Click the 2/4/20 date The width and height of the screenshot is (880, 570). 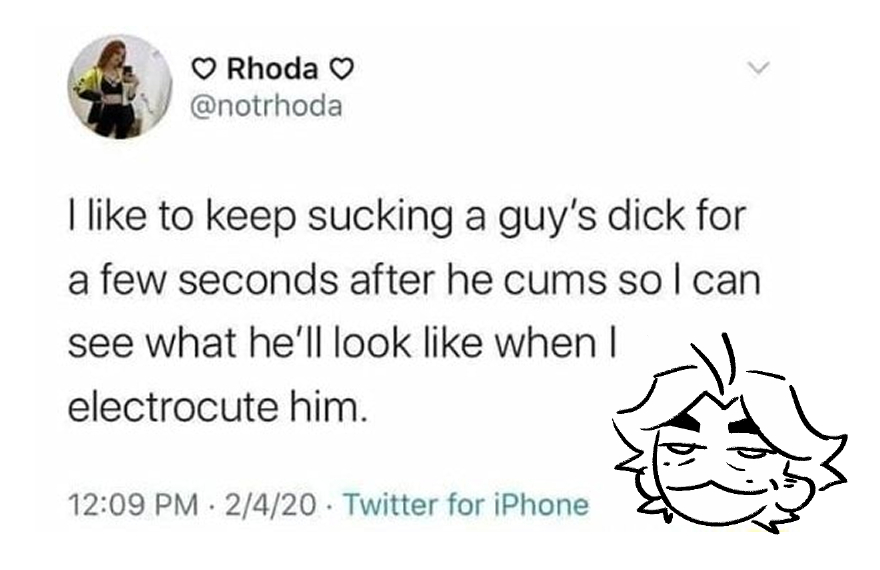pos(270,504)
